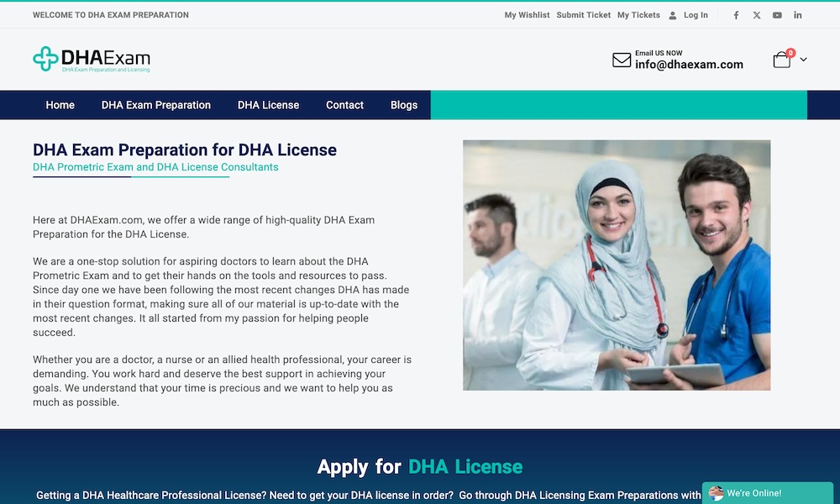Open the My Tickets link
The width and height of the screenshot is (840, 504).
[x=638, y=15]
